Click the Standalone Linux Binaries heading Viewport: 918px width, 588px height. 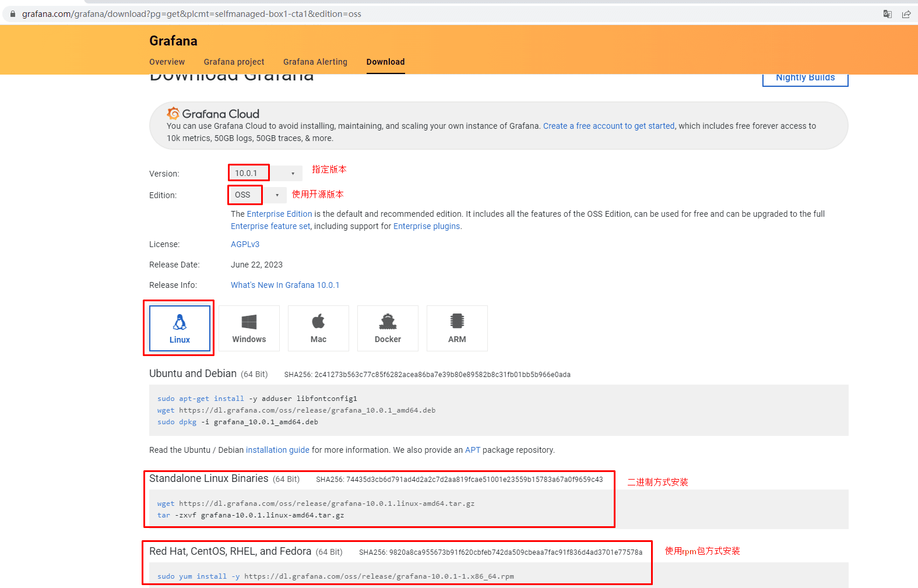[x=209, y=478]
